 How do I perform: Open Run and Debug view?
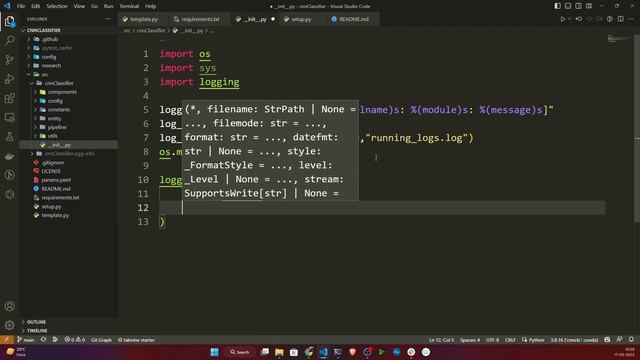pyautogui.click(x=9, y=79)
